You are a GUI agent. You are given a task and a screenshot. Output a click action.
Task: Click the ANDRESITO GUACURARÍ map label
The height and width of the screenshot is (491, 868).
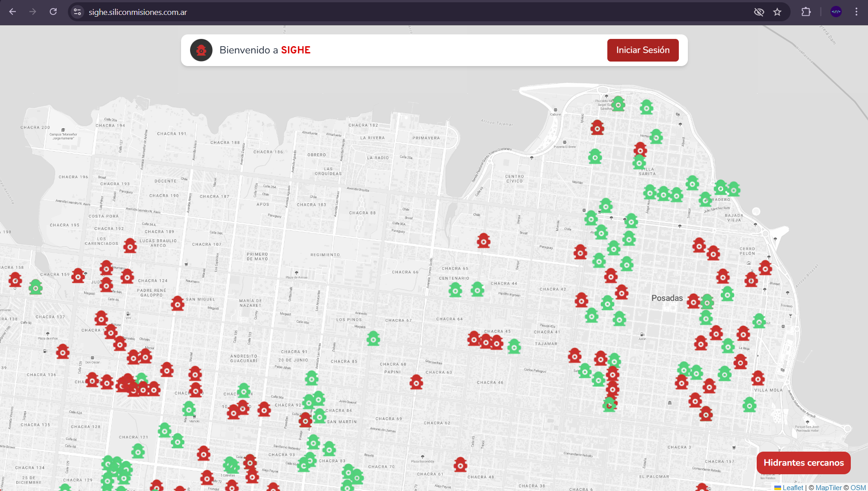[x=243, y=358]
